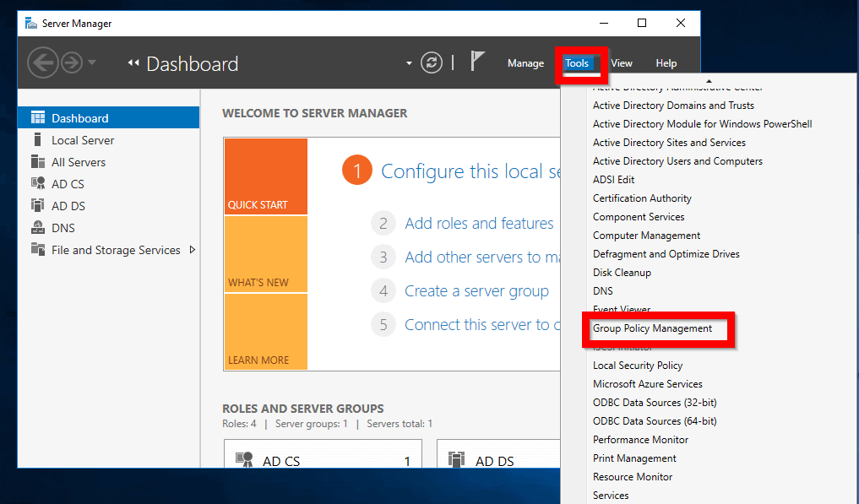Expand the breadcrumb dropdown before refresh
The width and height of the screenshot is (859, 504).
[409, 63]
